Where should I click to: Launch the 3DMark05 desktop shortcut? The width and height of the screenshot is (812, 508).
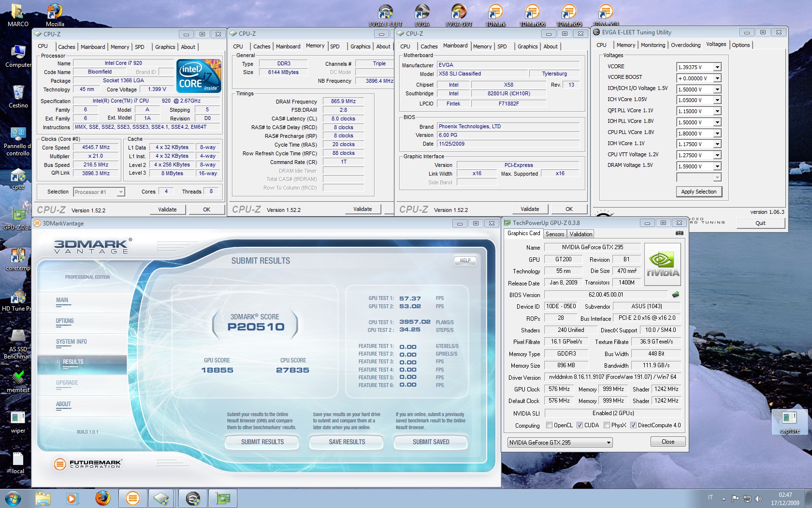569,15
